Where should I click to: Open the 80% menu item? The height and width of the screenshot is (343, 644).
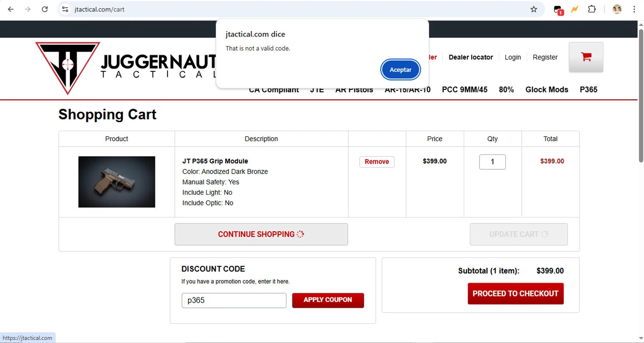pos(506,90)
